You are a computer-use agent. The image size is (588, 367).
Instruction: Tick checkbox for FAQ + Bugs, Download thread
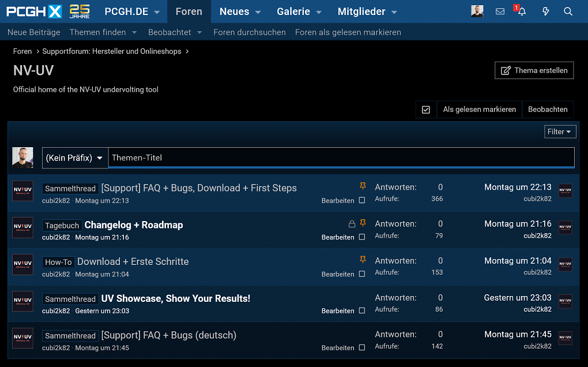click(362, 200)
